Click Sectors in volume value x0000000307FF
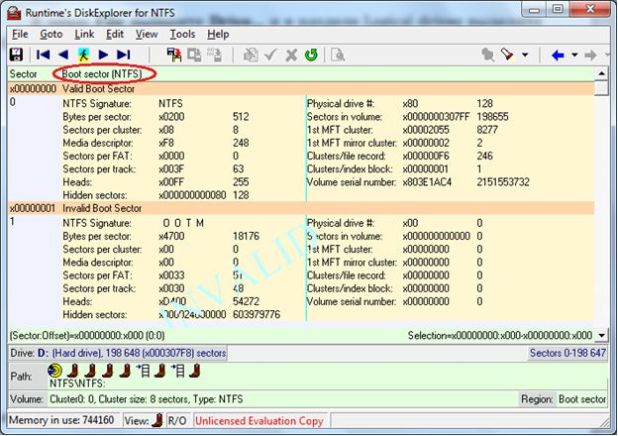 pyautogui.click(x=436, y=117)
